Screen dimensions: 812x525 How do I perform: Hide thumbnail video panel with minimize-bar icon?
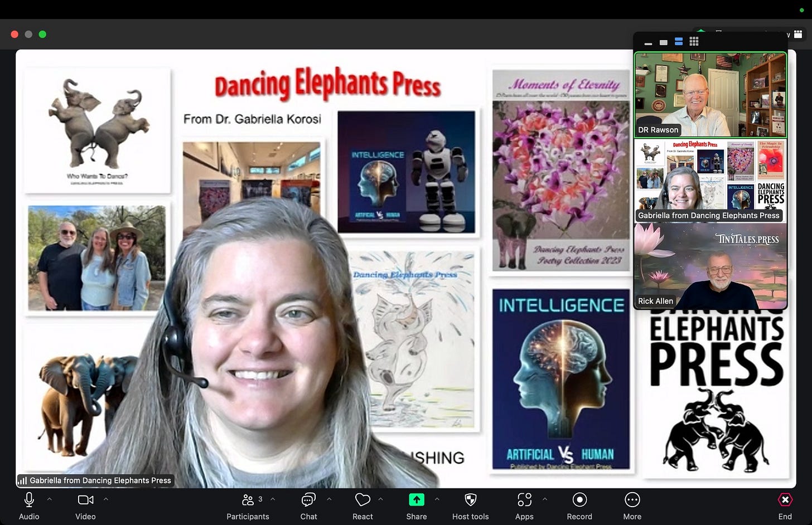pos(648,42)
